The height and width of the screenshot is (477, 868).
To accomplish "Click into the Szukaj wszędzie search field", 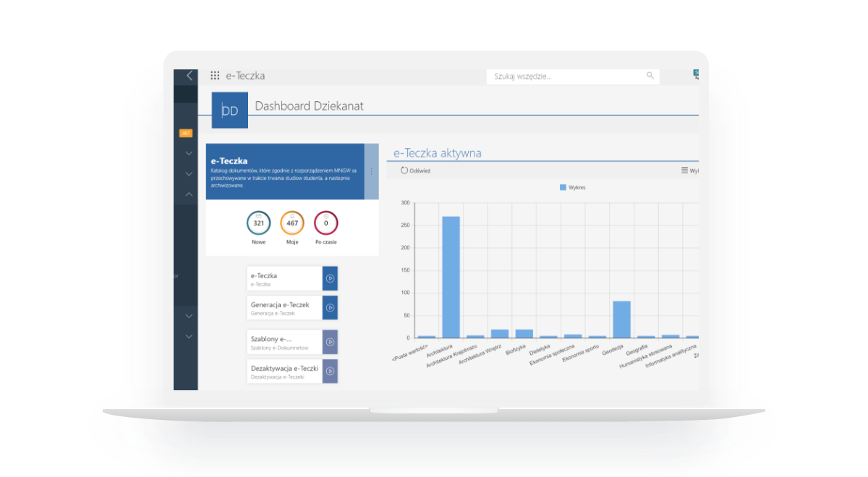I will click(564, 76).
